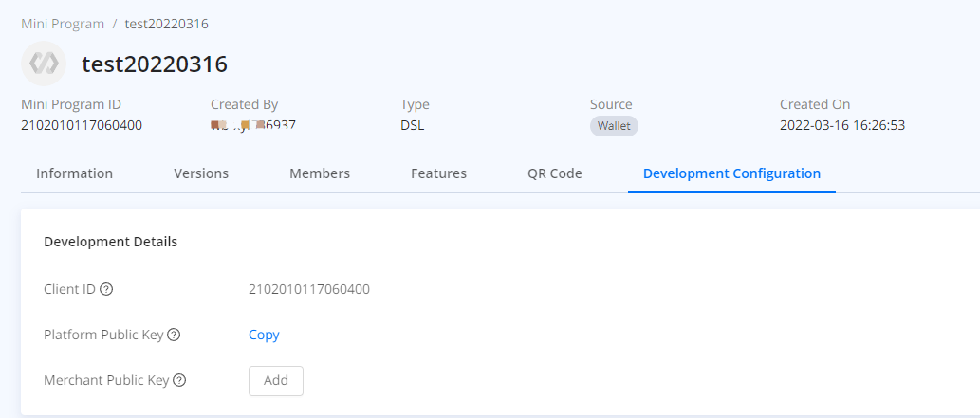Click the Merchant Public Key help icon
The image size is (980, 418).
[x=179, y=380]
